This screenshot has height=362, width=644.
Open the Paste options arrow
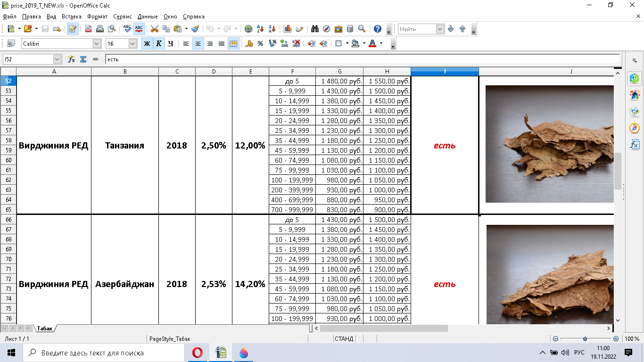click(186, 29)
